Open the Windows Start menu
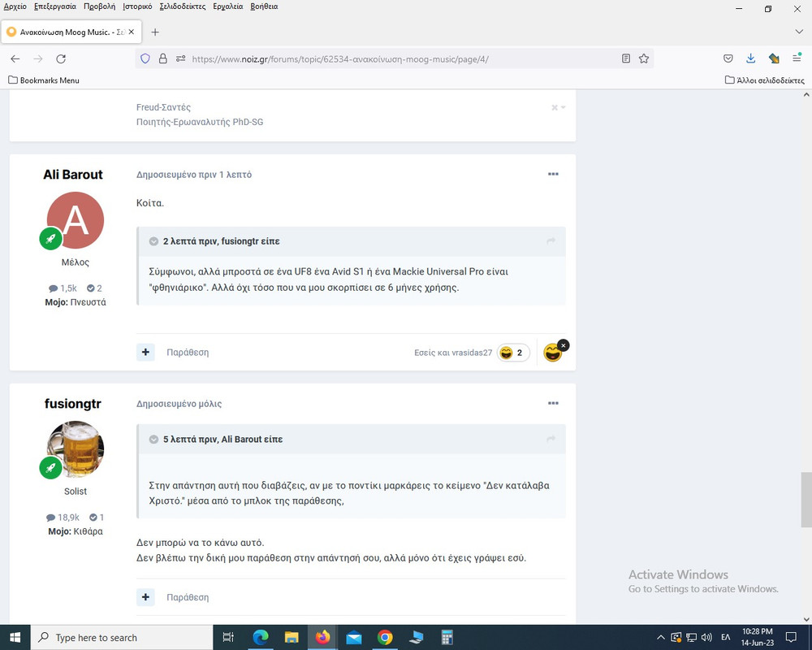812x650 pixels. [15, 638]
